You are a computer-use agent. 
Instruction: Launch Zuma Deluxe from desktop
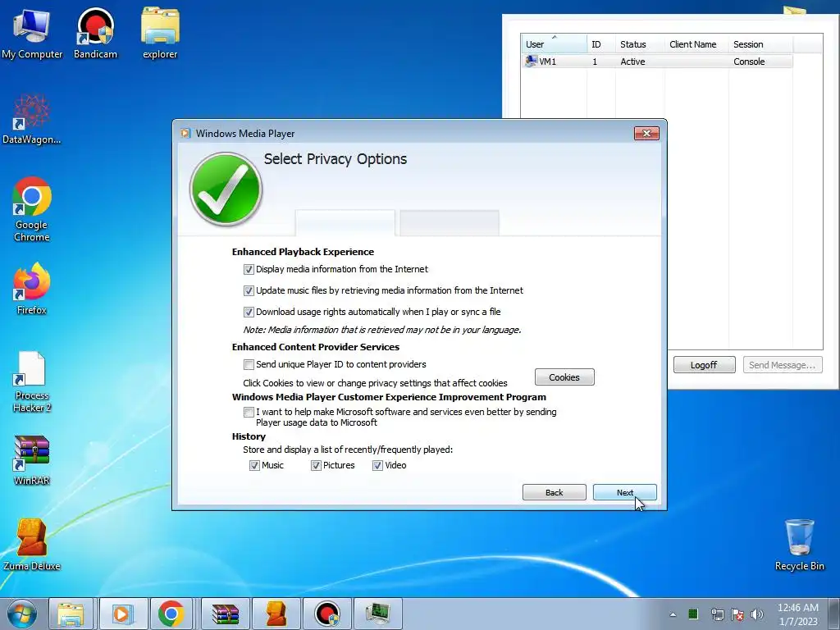click(32, 545)
